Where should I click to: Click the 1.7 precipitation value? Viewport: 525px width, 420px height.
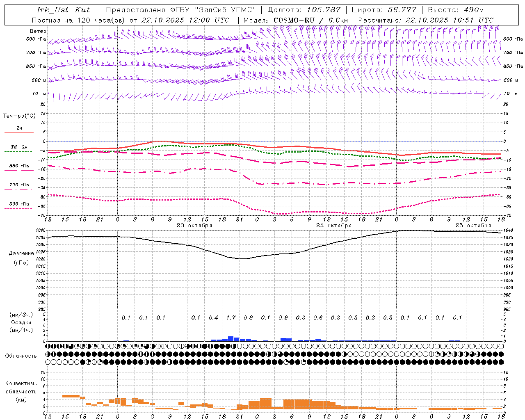tap(231, 317)
